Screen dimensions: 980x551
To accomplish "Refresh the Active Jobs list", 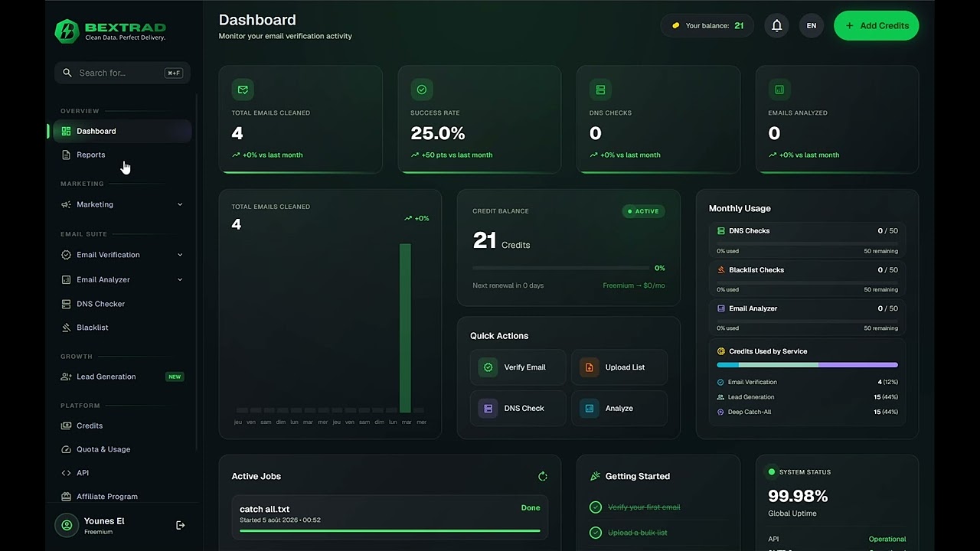I will point(543,476).
